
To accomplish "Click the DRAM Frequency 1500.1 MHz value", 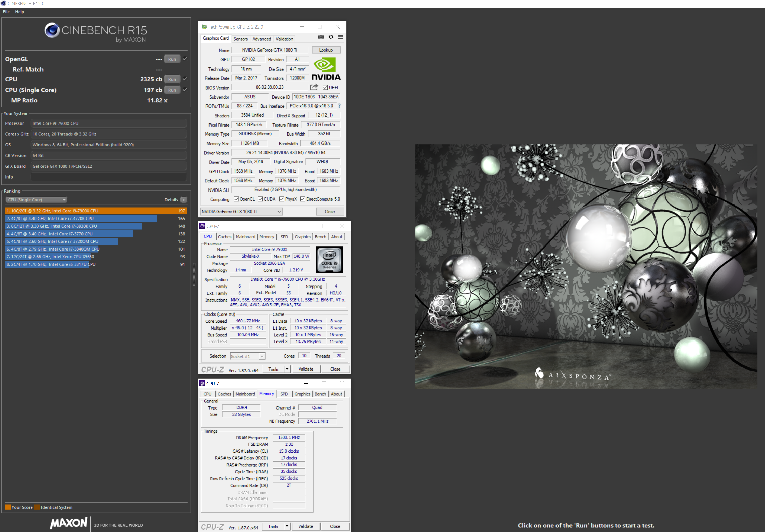I will click(289, 437).
